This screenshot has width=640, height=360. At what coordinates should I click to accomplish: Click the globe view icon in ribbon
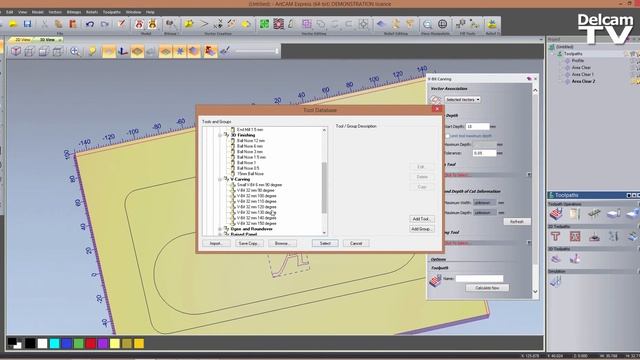pos(442,24)
